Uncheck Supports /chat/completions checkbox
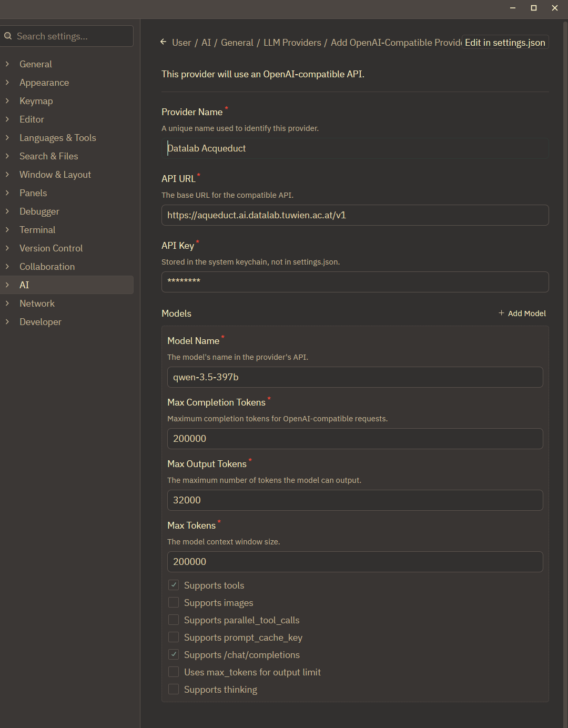 [174, 654]
